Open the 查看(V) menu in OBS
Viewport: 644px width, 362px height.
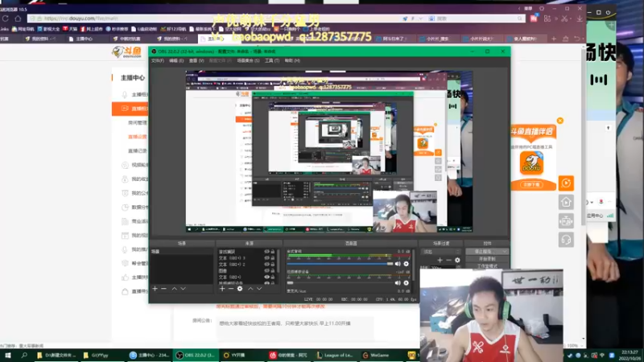[x=196, y=61]
